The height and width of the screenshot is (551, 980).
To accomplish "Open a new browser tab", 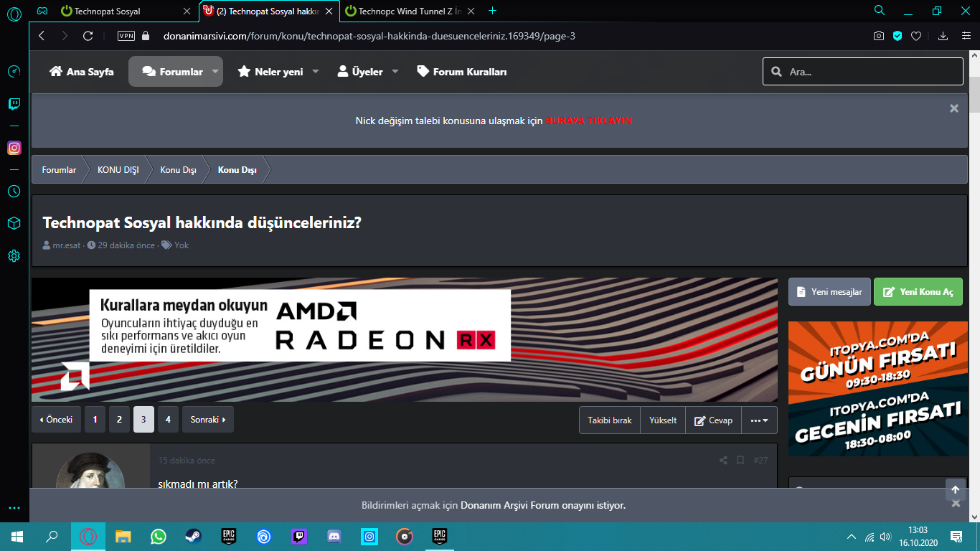I will (x=492, y=11).
